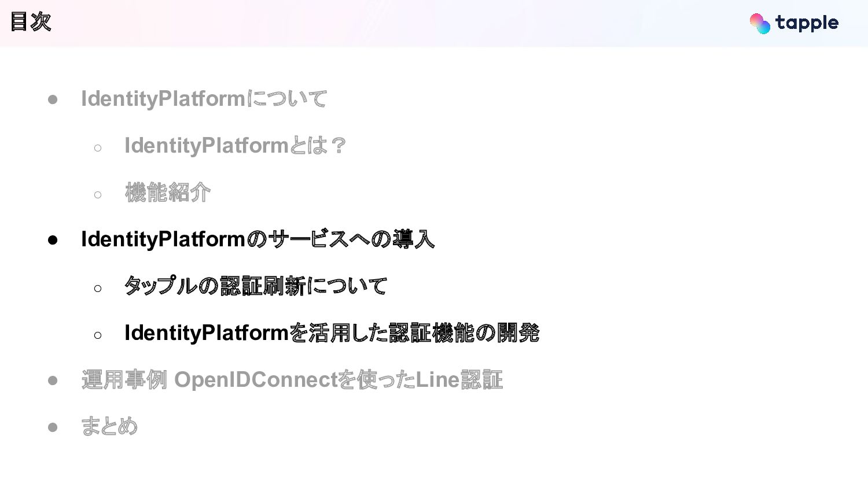Image resolution: width=868 pixels, height=488 pixels.
Task: Click 運用事例 OpenIDConnectを使ったLine認証 item
Action: pyautogui.click(x=292, y=380)
